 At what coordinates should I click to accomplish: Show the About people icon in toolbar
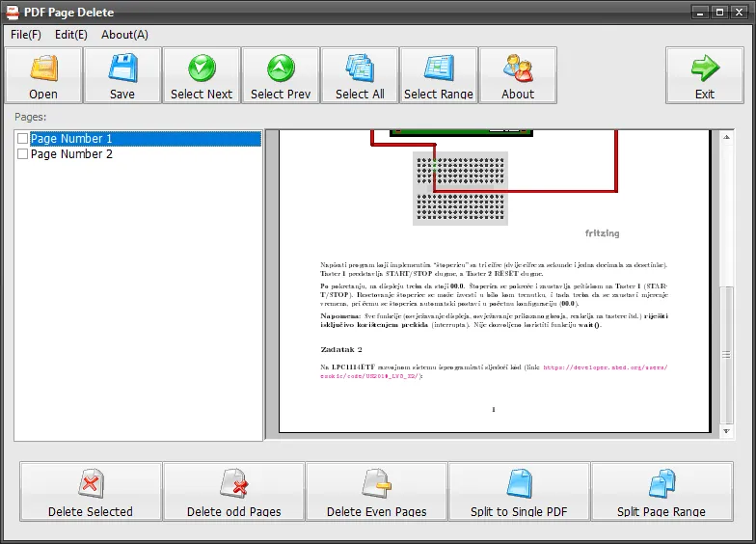click(518, 75)
